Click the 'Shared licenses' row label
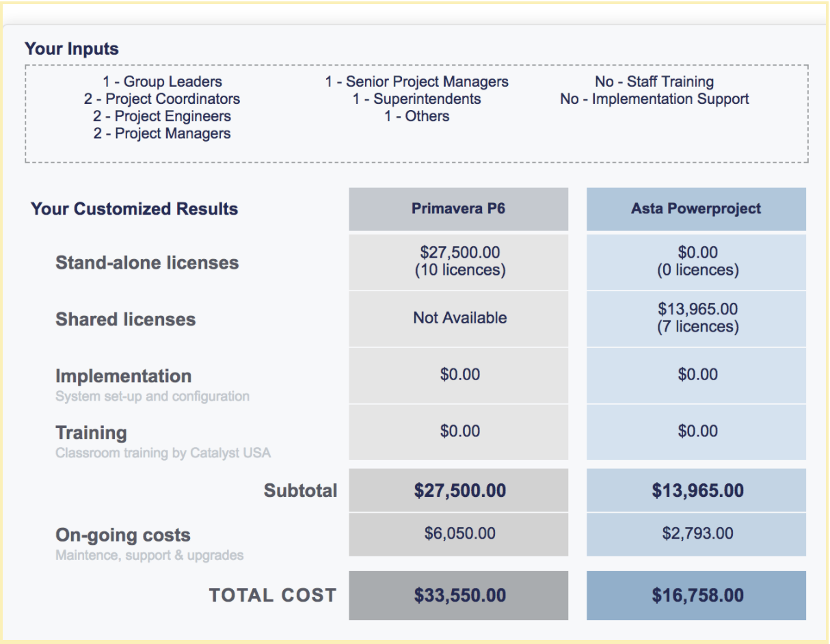 [x=125, y=319]
